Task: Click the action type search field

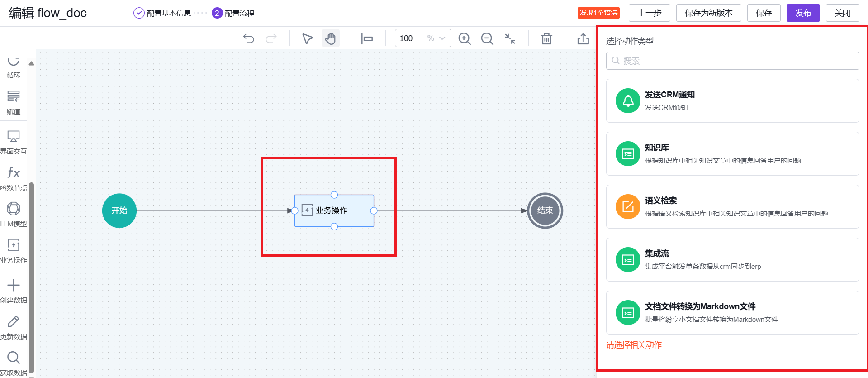Action: click(732, 61)
